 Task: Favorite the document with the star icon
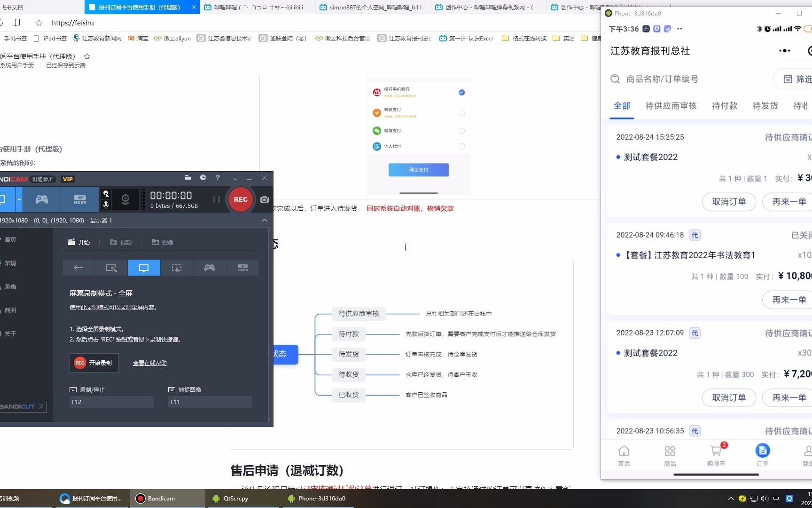86,56
